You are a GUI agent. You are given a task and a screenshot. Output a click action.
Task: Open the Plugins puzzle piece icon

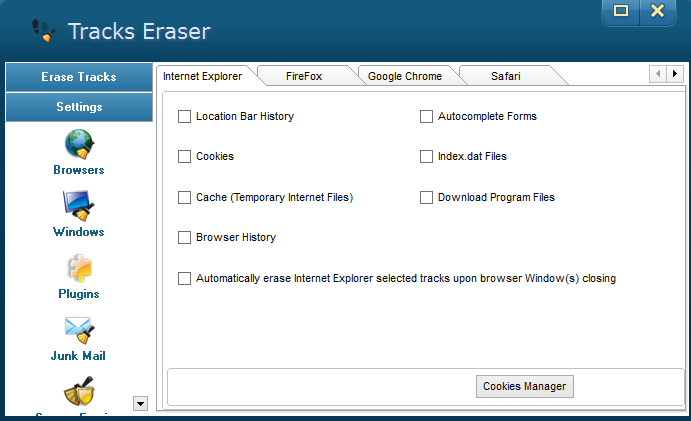pos(79,268)
